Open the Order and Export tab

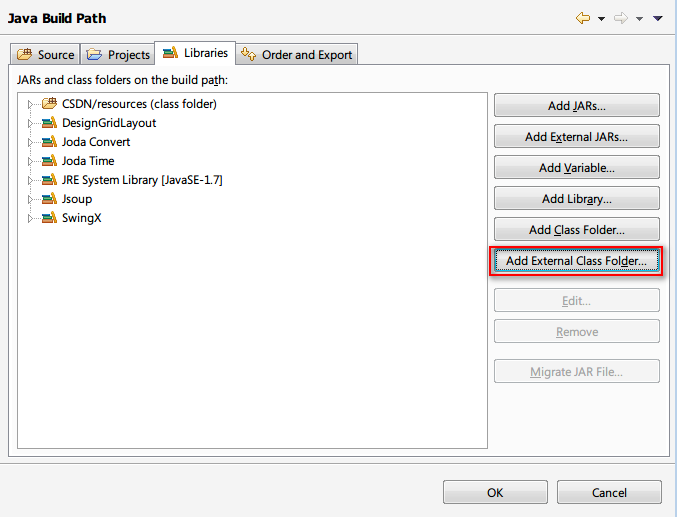[297, 54]
